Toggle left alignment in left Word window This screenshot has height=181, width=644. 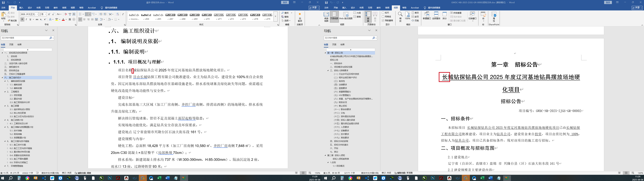coord(80,19)
